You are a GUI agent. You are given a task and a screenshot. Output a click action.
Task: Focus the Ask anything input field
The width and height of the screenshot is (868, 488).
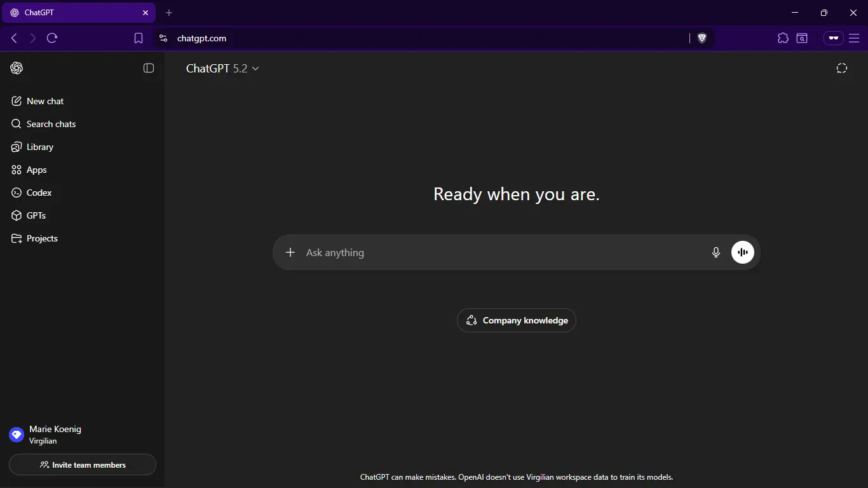pyautogui.click(x=502, y=252)
